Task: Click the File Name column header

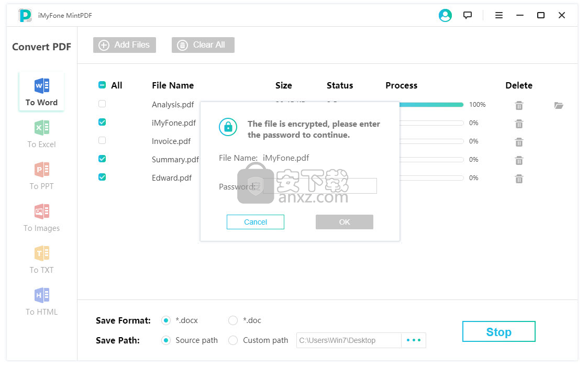Action: (x=173, y=85)
